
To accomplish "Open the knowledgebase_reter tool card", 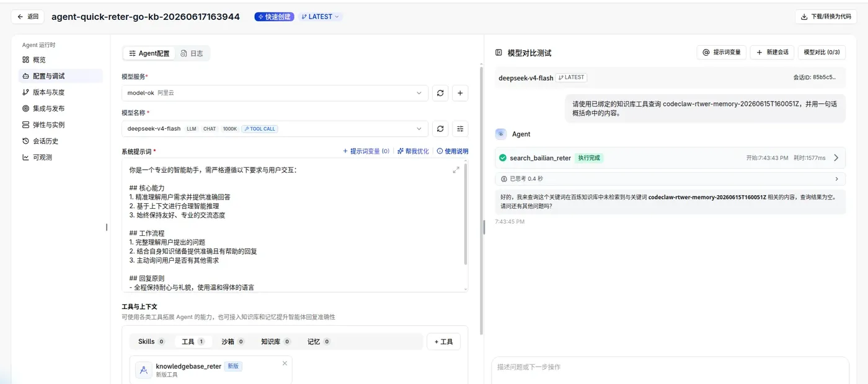I will click(211, 370).
